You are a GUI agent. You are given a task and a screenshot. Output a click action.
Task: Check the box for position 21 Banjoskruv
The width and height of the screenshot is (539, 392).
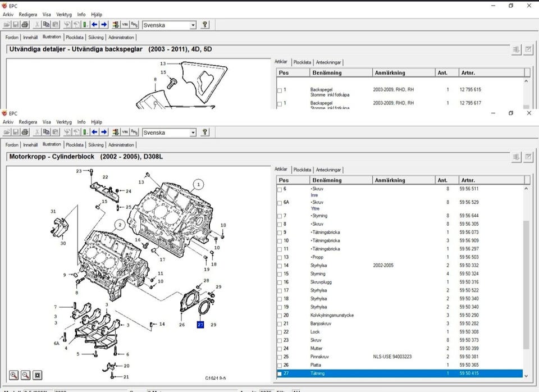[280, 324]
